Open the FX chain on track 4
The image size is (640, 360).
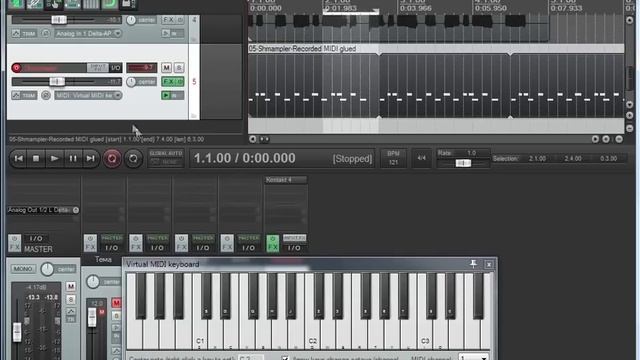coord(169,20)
